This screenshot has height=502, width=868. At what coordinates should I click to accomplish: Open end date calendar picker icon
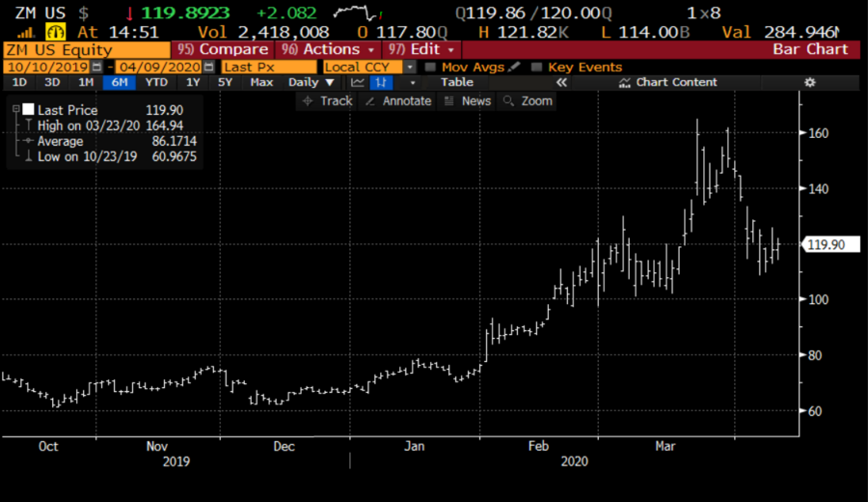(208, 67)
